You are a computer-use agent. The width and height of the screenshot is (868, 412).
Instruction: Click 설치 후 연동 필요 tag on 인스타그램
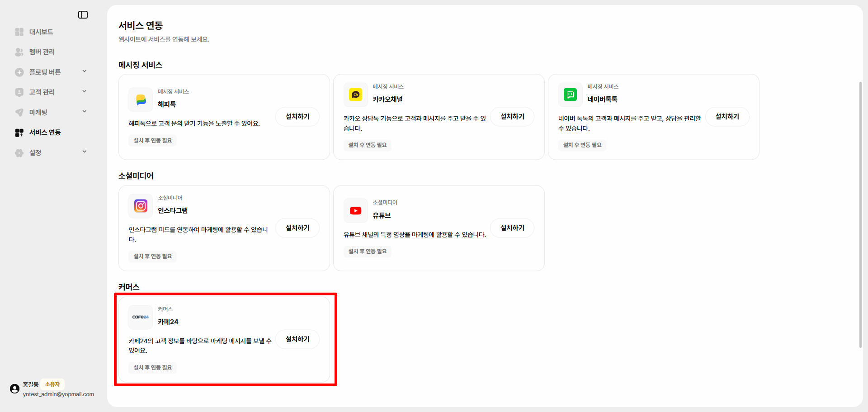click(153, 256)
